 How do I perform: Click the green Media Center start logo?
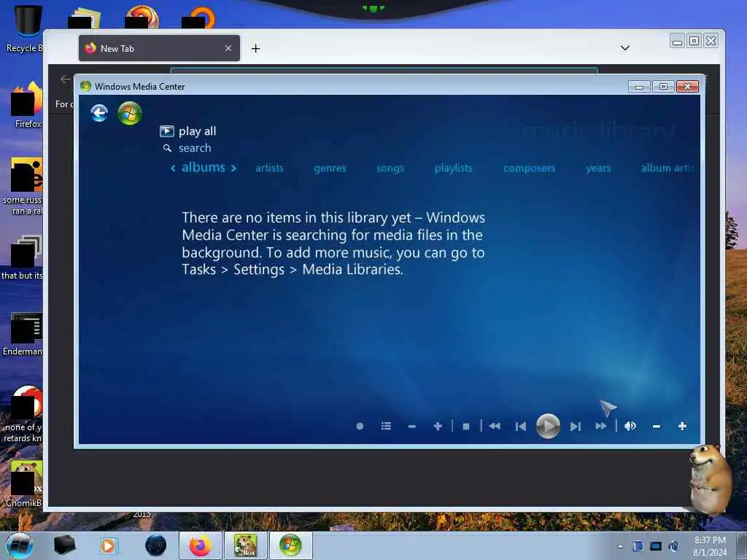point(130,113)
